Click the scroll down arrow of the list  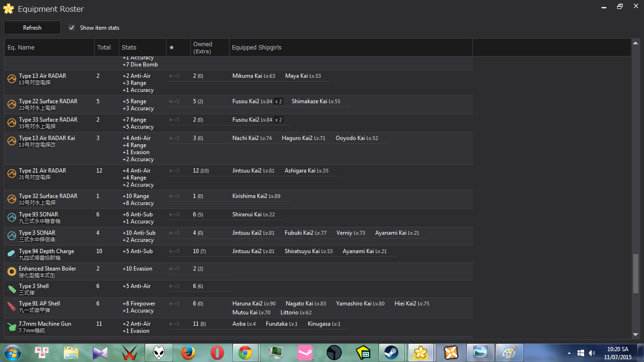click(x=636, y=334)
